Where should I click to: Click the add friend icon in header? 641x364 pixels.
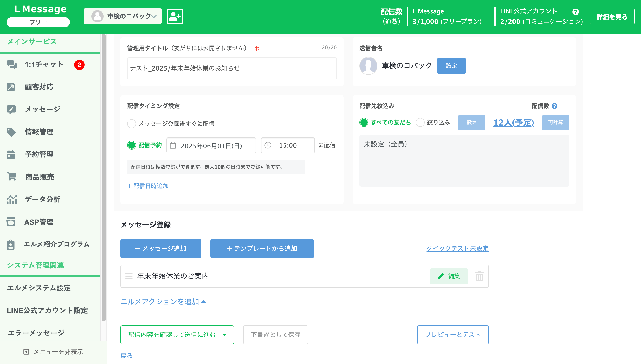(175, 16)
